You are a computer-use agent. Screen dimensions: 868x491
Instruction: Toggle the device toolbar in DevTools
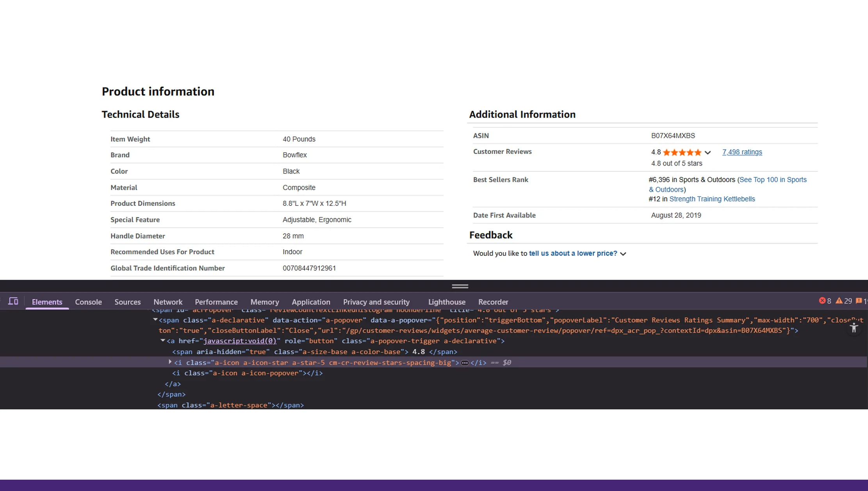coord(13,301)
